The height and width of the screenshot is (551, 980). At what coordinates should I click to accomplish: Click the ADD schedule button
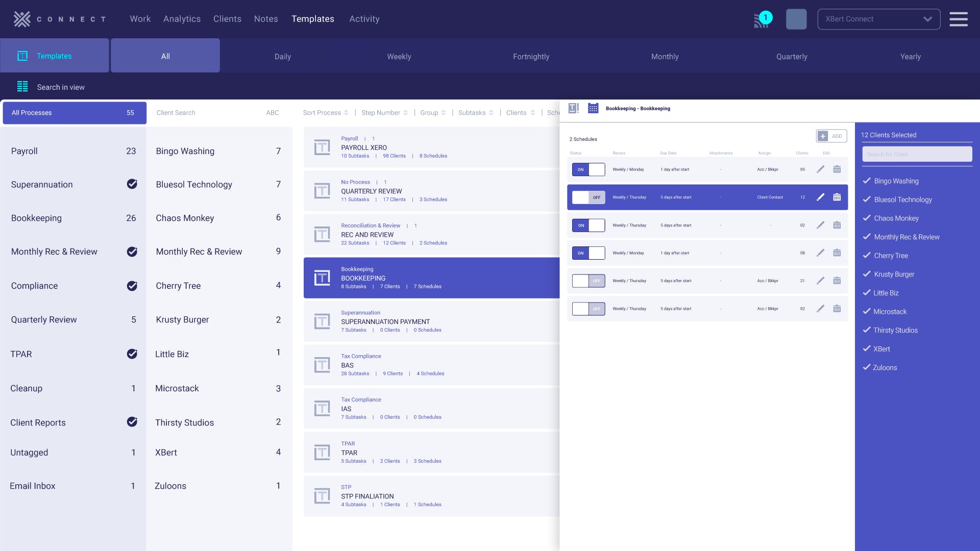[x=831, y=136]
